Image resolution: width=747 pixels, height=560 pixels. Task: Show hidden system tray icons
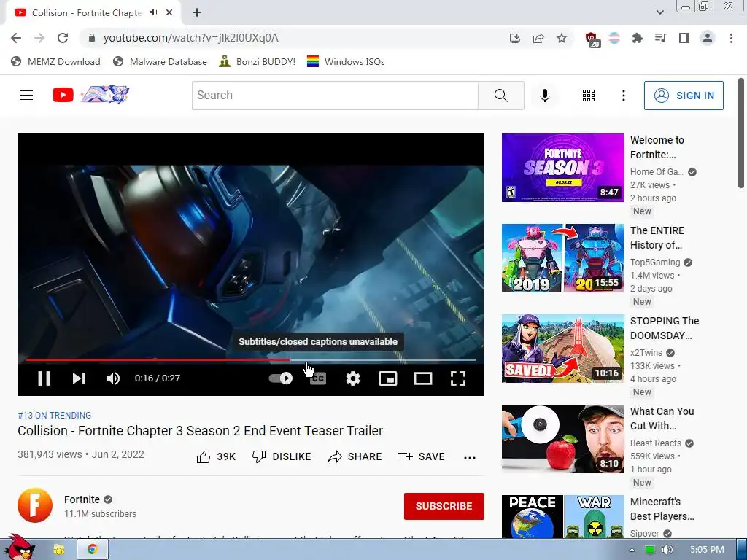click(x=632, y=550)
